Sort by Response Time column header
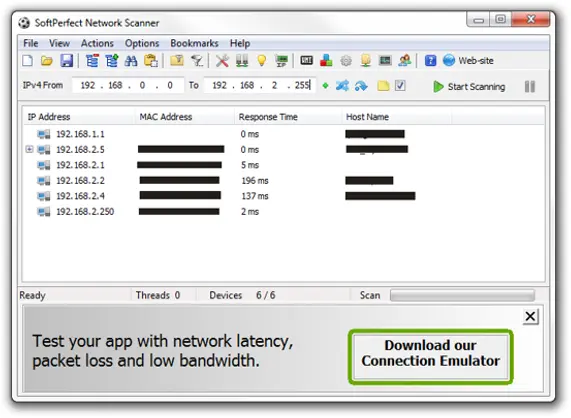Screen dimensions: 571x418 click(x=288, y=117)
